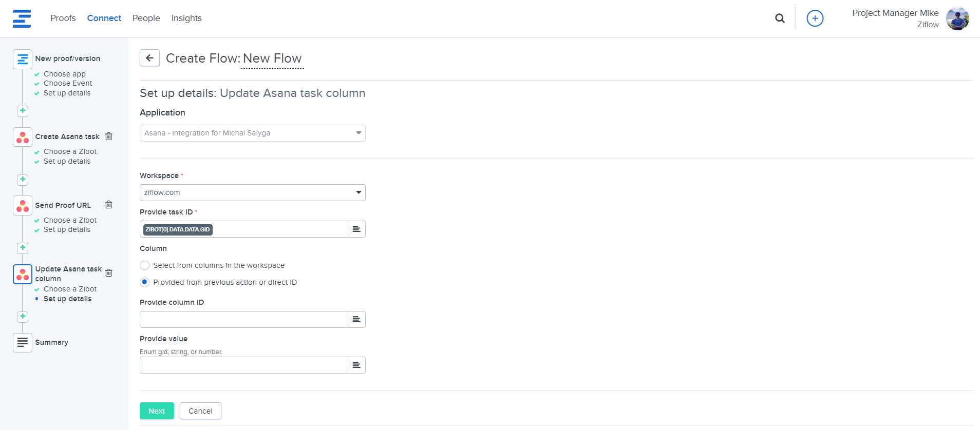
Task: Add step after New proof/version
Action: pos(23,111)
